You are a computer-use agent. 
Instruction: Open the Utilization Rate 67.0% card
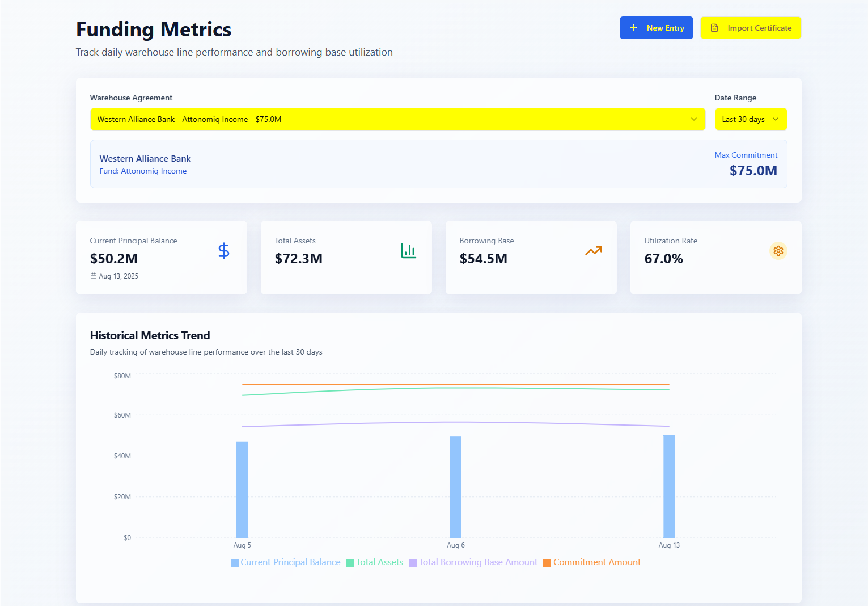(x=715, y=258)
